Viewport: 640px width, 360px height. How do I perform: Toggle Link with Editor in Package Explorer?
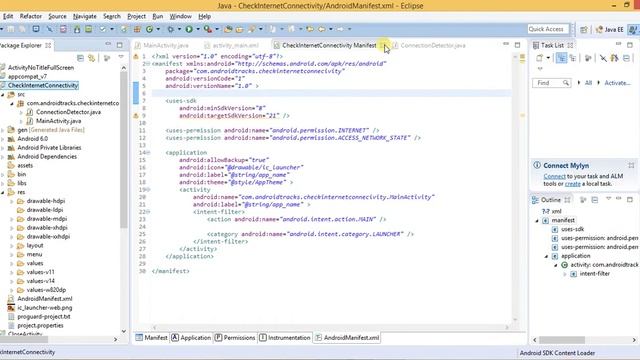pyautogui.click(x=92, y=58)
